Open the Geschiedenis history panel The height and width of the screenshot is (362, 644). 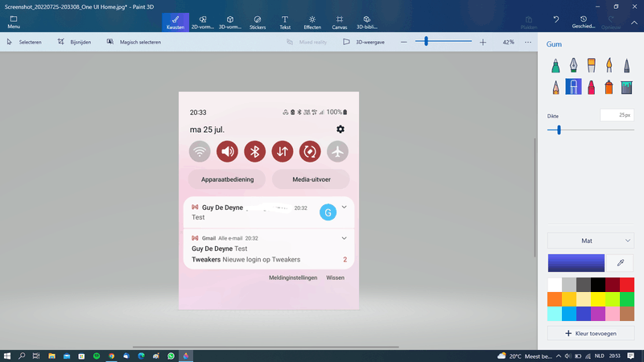[583, 23]
